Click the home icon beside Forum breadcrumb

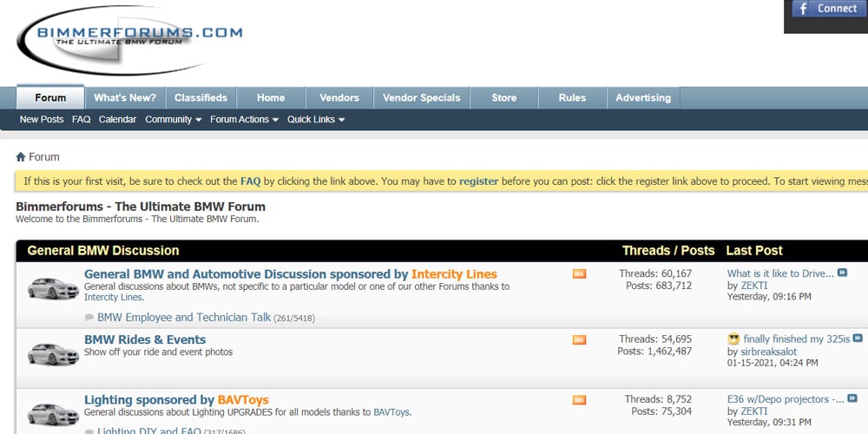21,157
